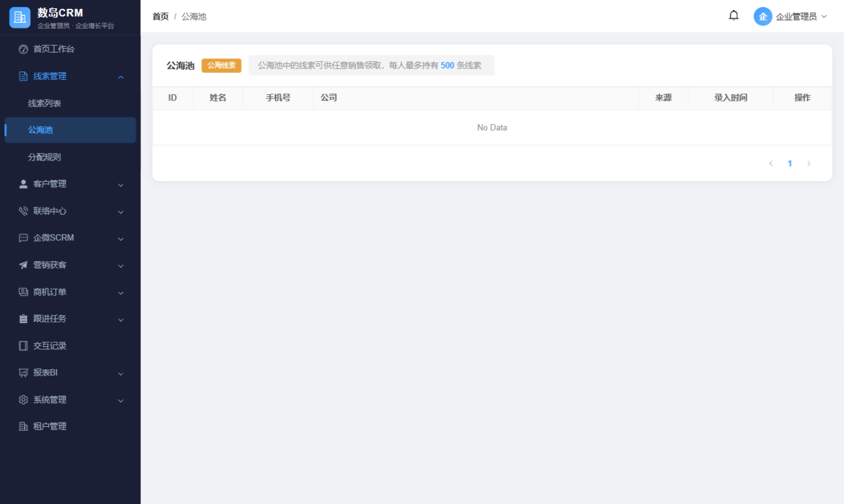The height and width of the screenshot is (504, 844).
Task: Click the 首页工作台 dashboard icon
Action: click(x=23, y=49)
